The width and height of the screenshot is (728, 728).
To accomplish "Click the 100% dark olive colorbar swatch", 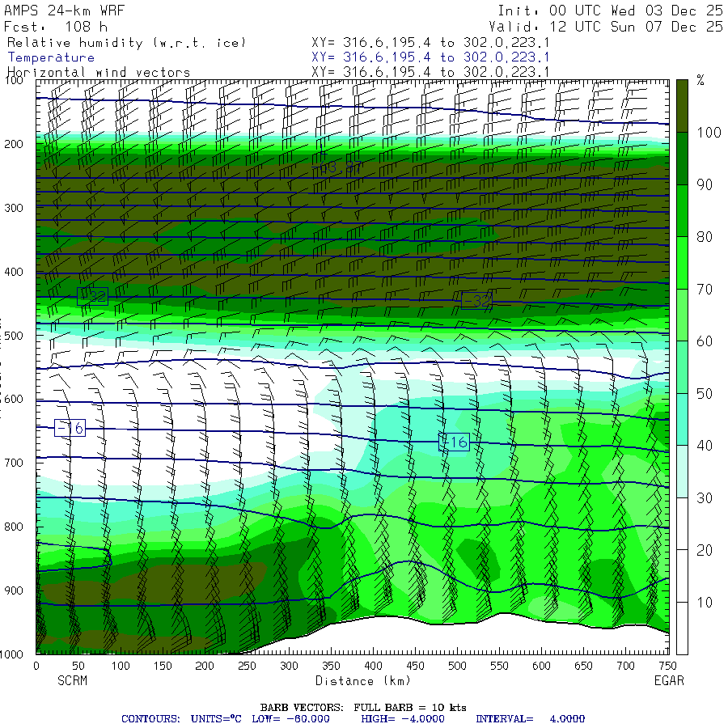I will tap(682, 106).
